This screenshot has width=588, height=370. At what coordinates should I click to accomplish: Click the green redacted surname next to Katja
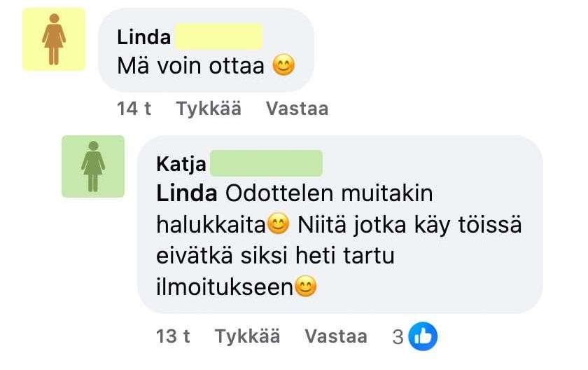266,163
